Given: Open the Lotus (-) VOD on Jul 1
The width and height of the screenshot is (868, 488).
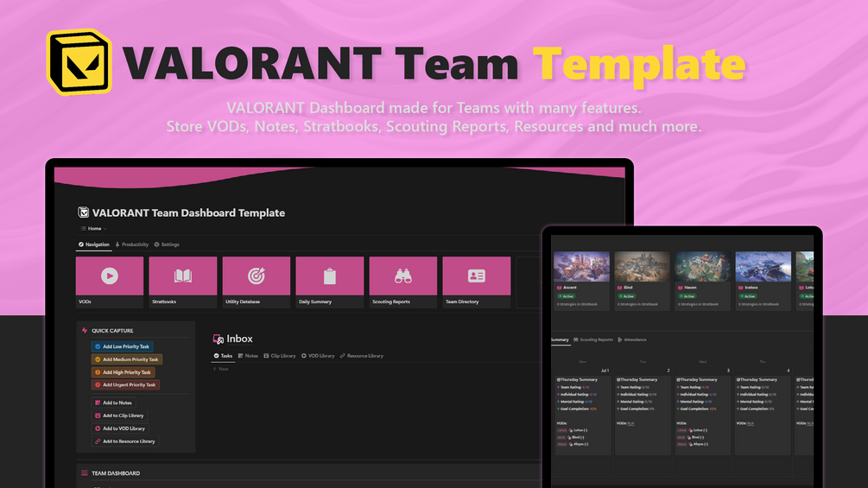Looking at the screenshot, I should (x=579, y=430).
